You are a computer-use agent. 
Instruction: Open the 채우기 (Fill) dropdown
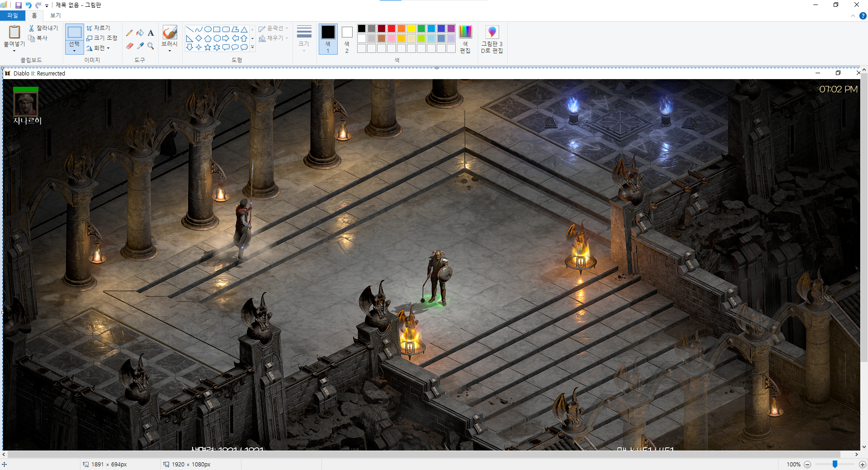pos(274,38)
